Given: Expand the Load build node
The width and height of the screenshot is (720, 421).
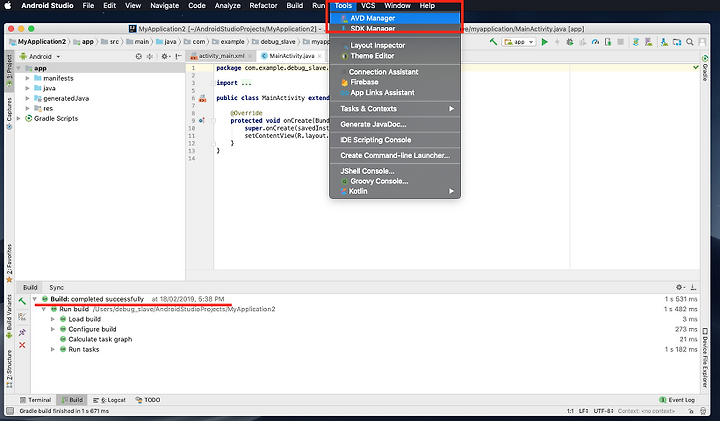Looking at the screenshot, I should coord(53,320).
